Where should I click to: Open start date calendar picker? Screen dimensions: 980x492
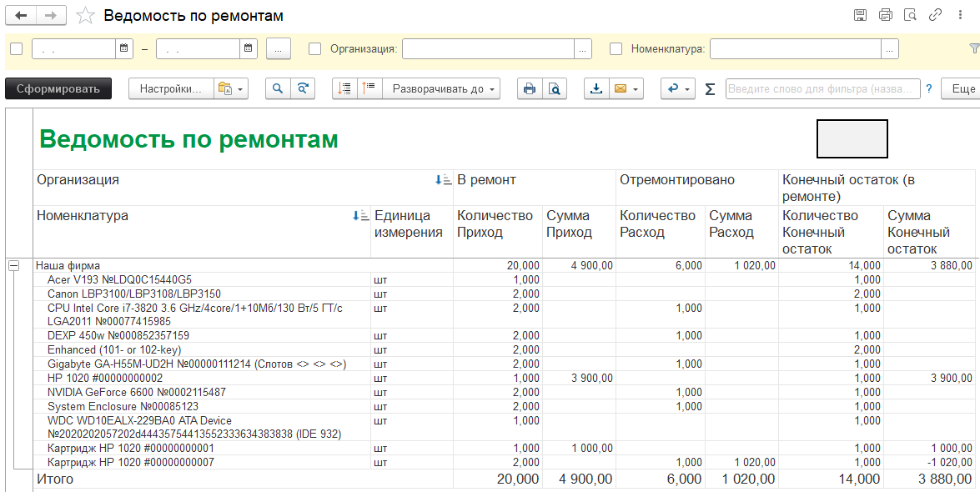(x=124, y=48)
